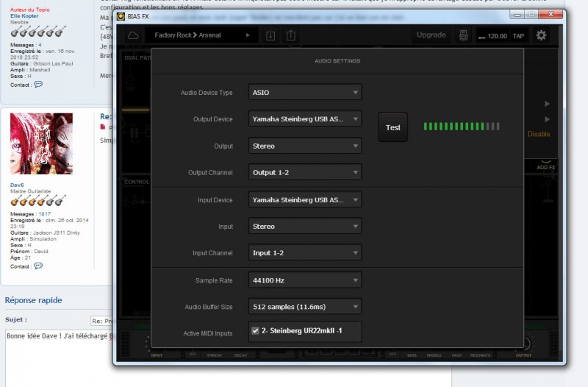
Task: Click the TAP tempo button
Action: (518, 36)
